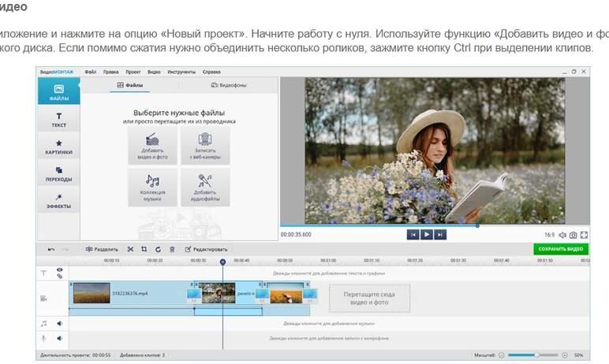Click transition after the last clip
This screenshot has height=364, width=609.
310,295
